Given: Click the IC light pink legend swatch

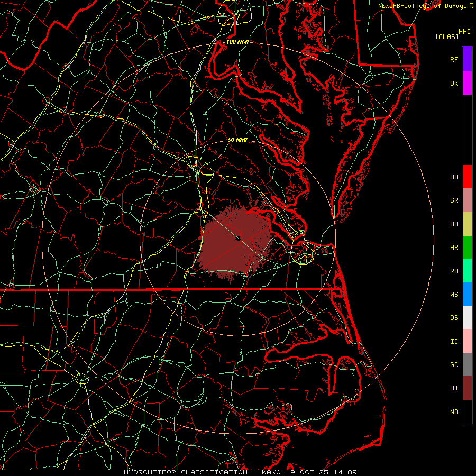Looking at the screenshot, I should click(467, 341).
